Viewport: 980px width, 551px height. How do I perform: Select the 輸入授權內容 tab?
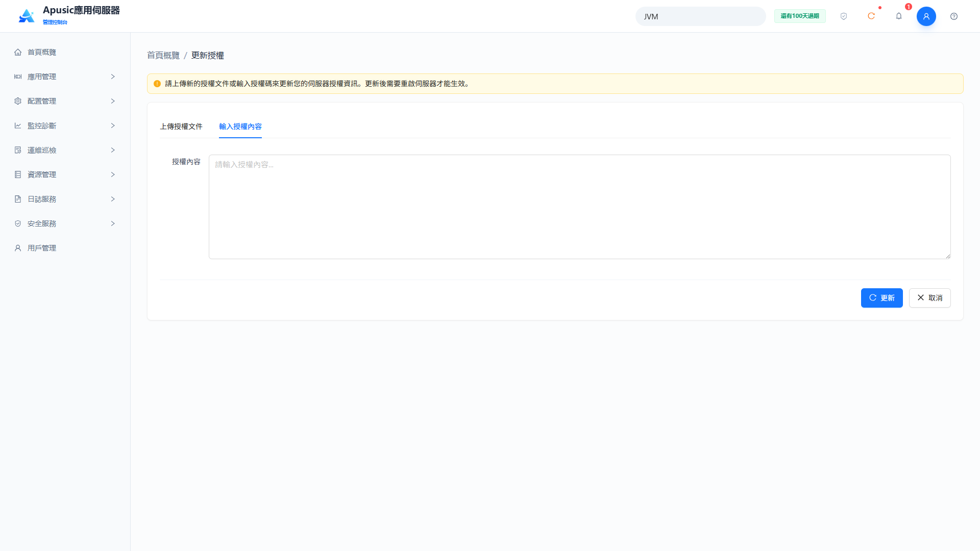[x=240, y=127]
